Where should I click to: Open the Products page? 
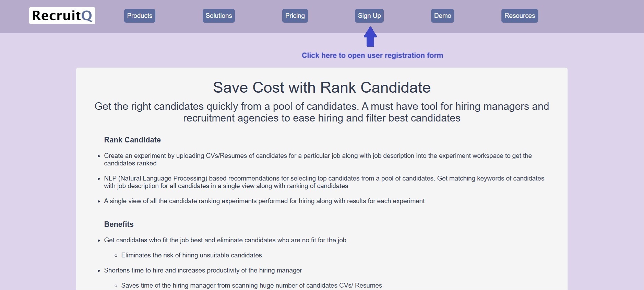pos(139,15)
